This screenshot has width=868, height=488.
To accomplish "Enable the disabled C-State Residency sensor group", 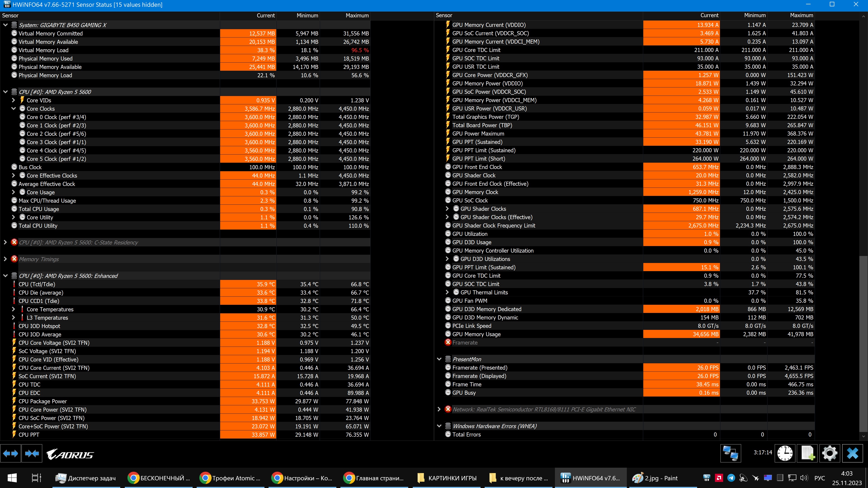I will point(14,242).
